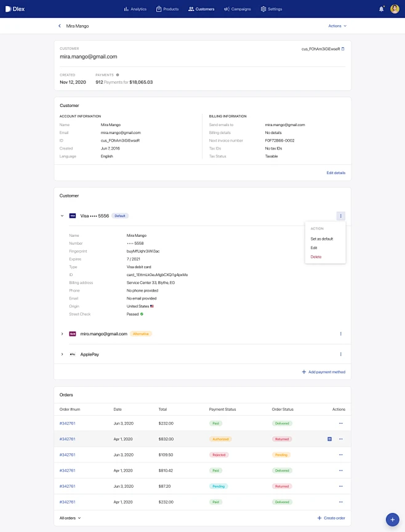Open the actions ellipsis for the $232.00 Jun 3 order
The image size is (405, 532).
click(x=341, y=423)
